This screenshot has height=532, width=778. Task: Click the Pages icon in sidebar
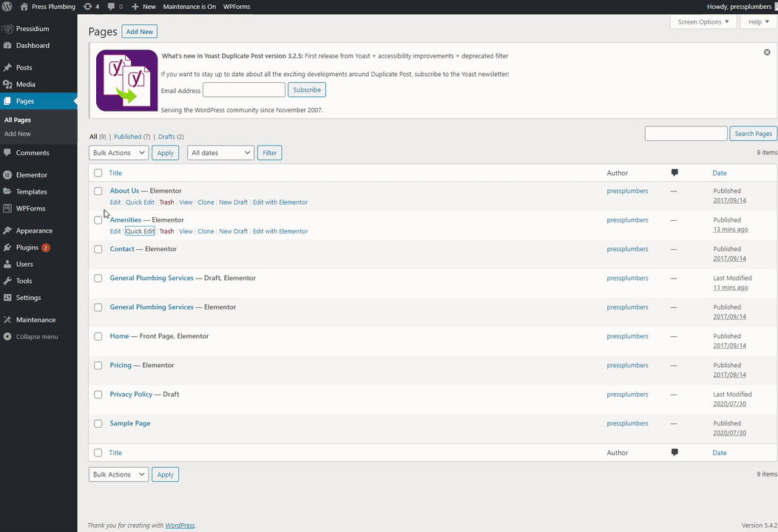pos(7,101)
